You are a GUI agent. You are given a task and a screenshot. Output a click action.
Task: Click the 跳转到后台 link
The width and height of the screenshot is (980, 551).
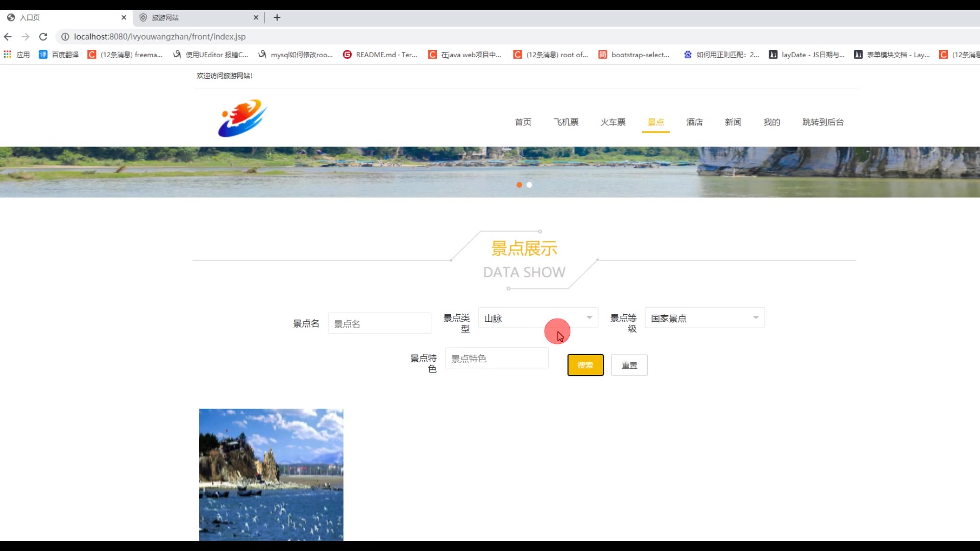click(823, 122)
